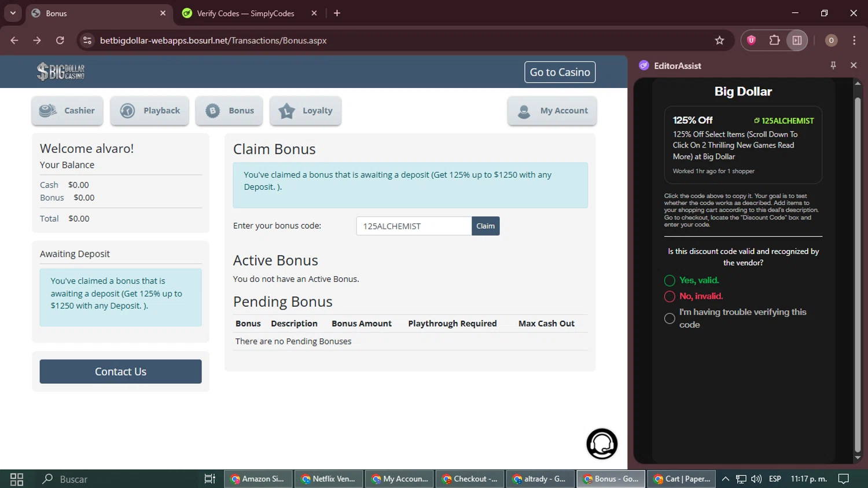Bookmark this page with the star
The height and width of the screenshot is (488, 868).
tap(719, 41)
